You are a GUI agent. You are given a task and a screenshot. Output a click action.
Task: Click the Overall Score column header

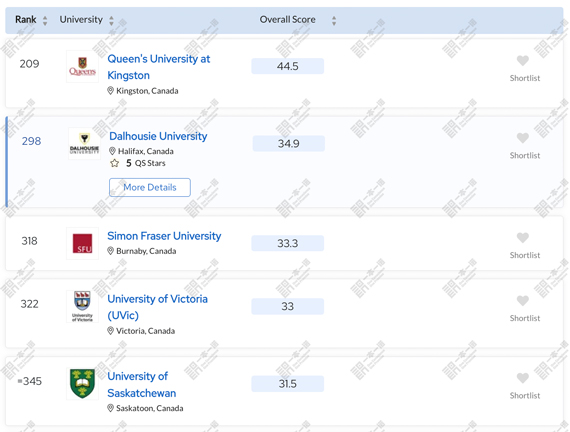[x=288, y=20]
